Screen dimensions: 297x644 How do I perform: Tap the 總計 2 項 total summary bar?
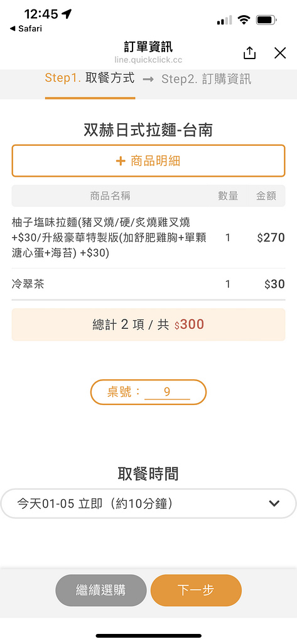(148, 325)
